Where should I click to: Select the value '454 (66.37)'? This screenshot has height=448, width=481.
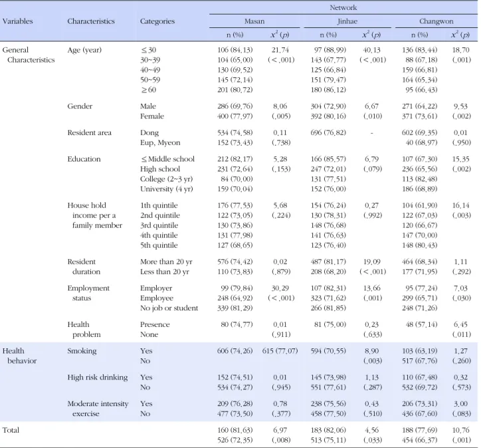[x=420, y=440]
